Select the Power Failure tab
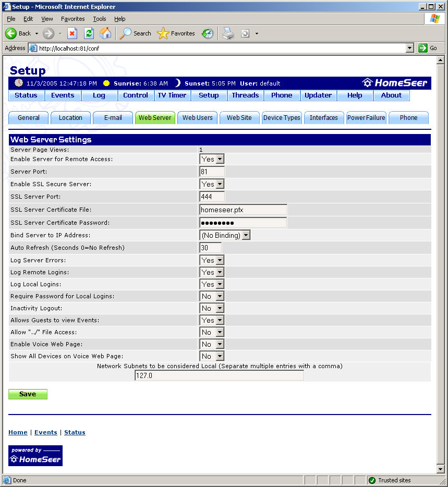The image size is (448, 487). [x=366, y=118]
